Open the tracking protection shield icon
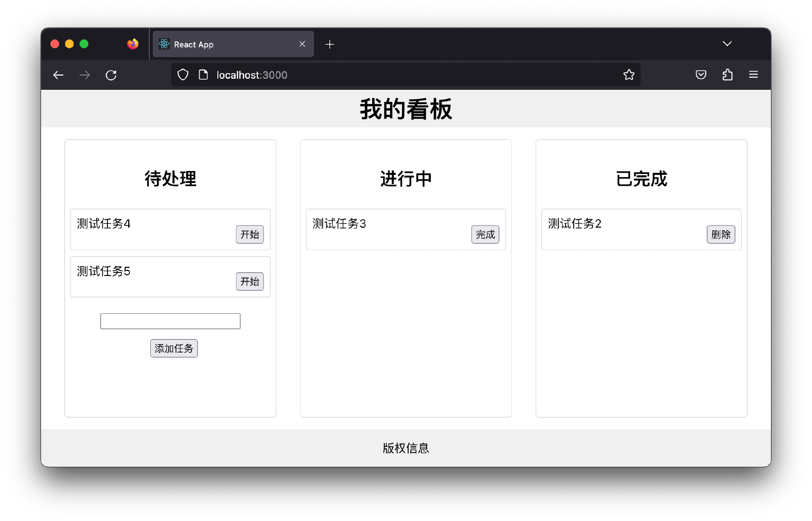Image resolution: width=812 pixels, height=521 pixels. tap(183, 75)
